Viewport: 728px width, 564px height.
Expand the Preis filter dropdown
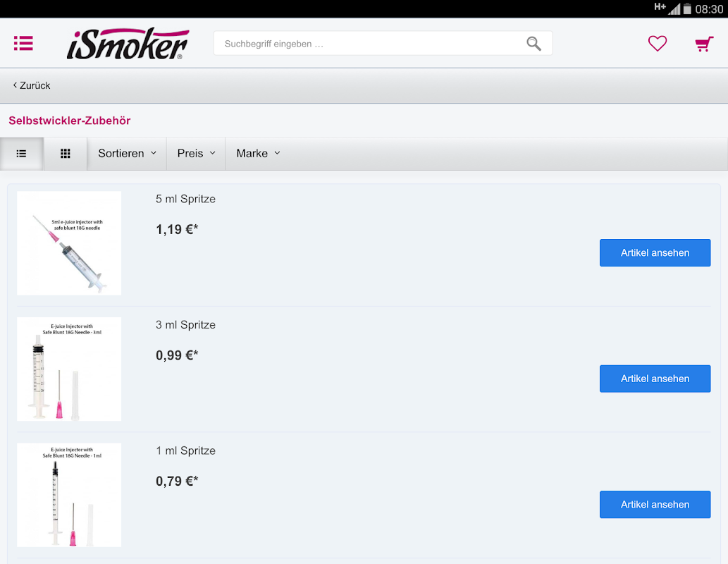coord(196,153)
